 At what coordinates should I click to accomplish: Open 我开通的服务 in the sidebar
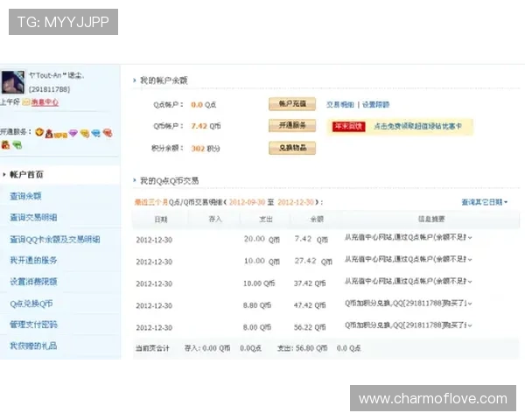33,260
